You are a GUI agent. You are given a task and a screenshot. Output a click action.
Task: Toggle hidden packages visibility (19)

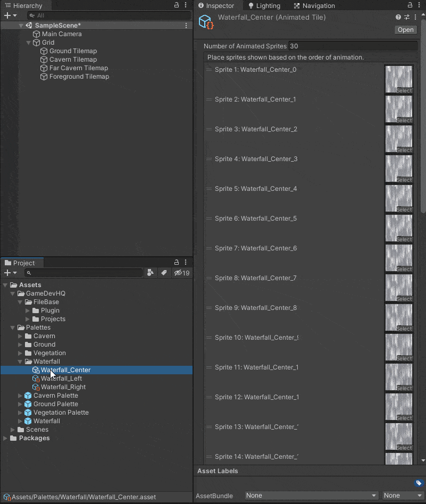point(182,273)
